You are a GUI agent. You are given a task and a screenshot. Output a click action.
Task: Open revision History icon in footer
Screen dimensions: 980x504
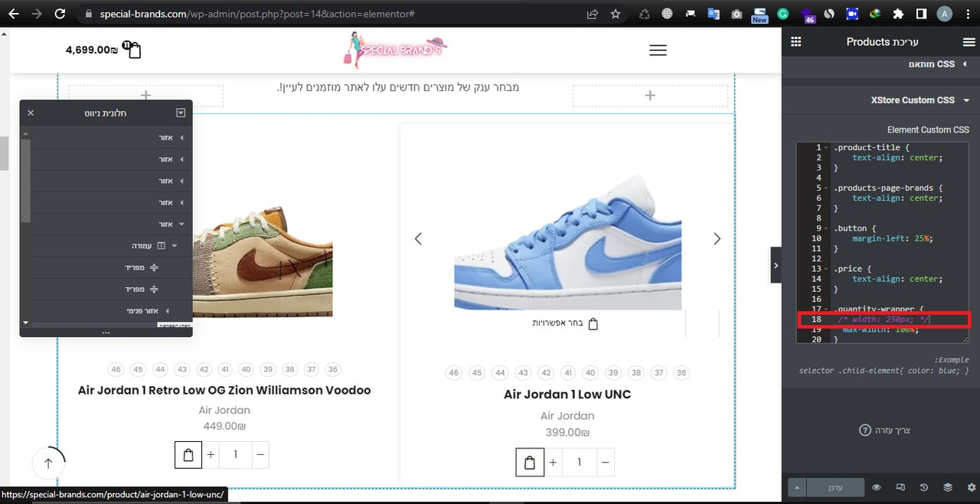pos(924,487)
